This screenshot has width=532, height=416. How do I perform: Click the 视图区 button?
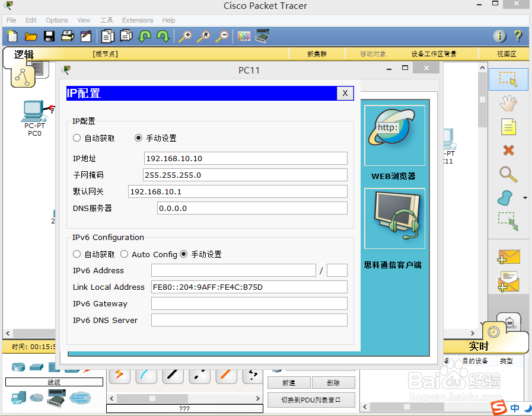click(506, 54)
